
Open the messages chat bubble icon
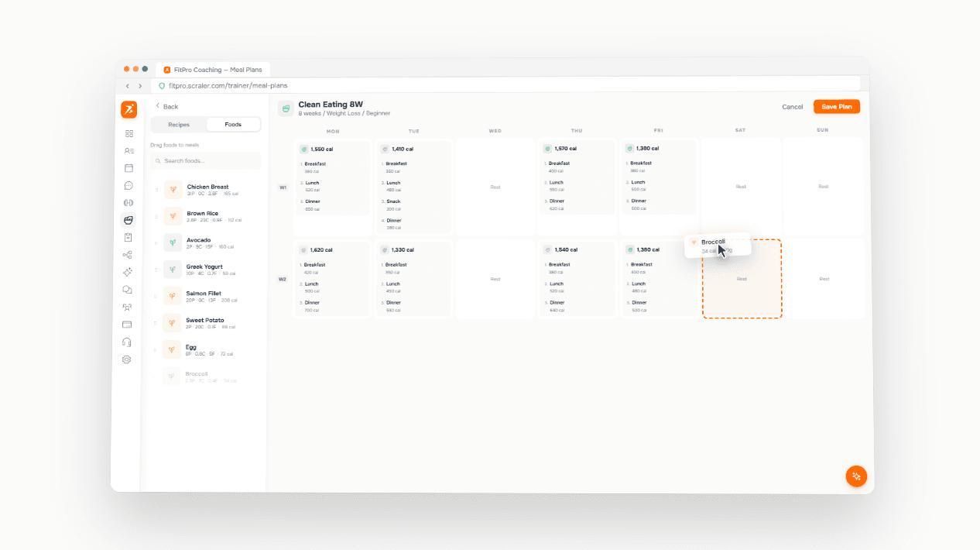[127, 184]
